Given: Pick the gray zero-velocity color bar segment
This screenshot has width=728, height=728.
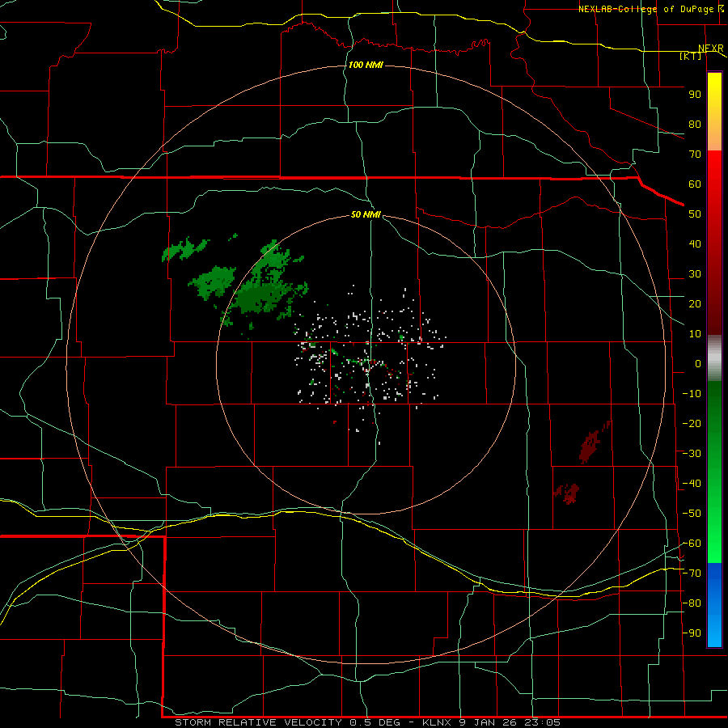Looking at the screenshot, I should (714, 358).
